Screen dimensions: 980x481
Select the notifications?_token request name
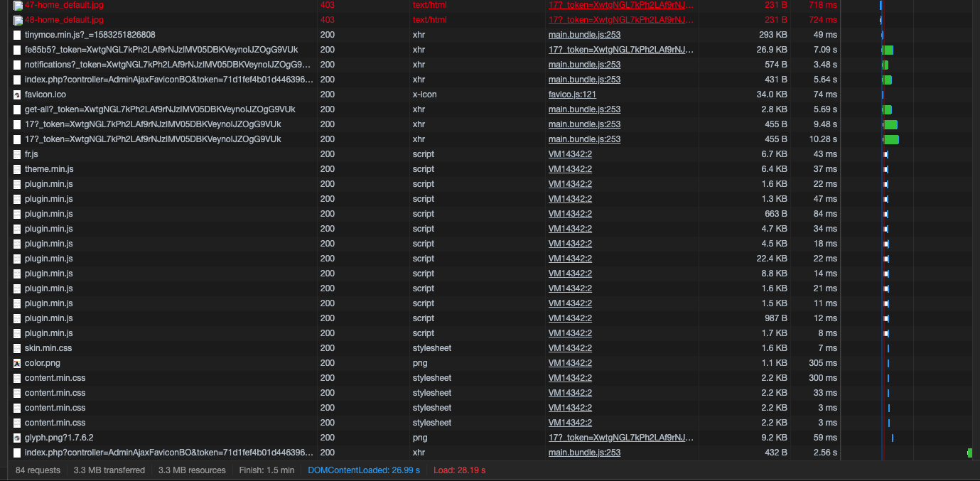point(168,65)
